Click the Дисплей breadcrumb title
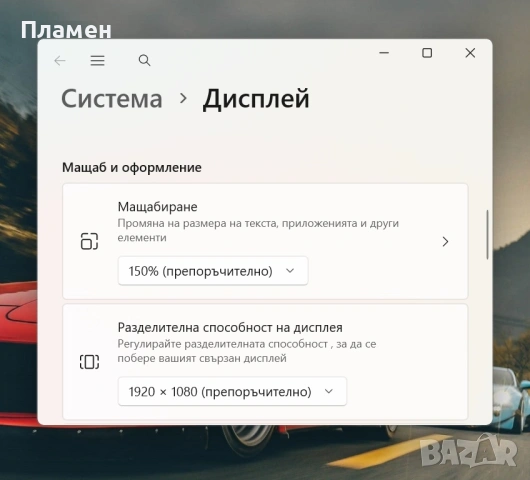This screenshot has height=480, width=530. [x=256, y=99]
